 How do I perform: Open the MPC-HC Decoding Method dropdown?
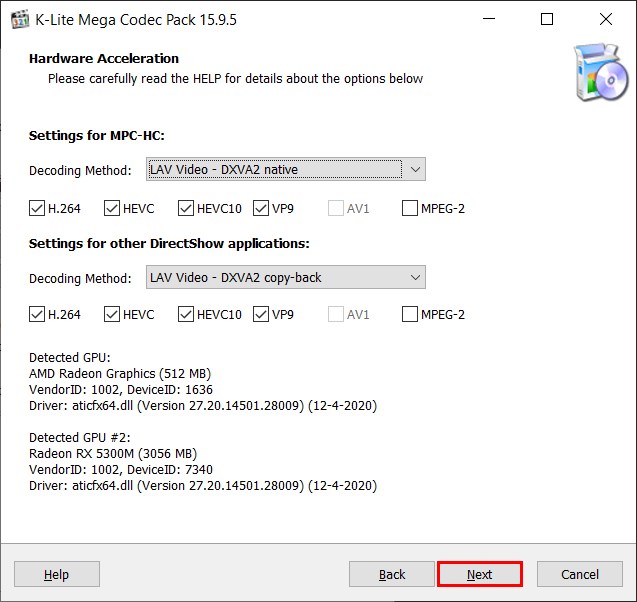tap(286, 169)
